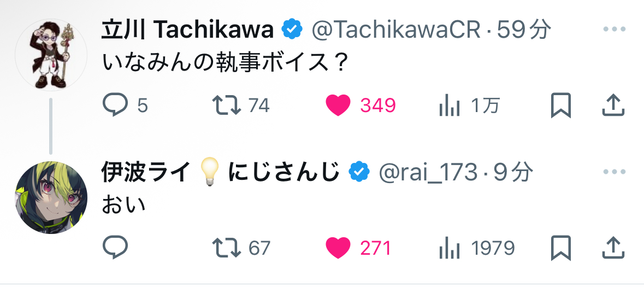The image size is (644, 287).
Task: Open 伊波ライ's profile avatar
Action: (51, 197)
